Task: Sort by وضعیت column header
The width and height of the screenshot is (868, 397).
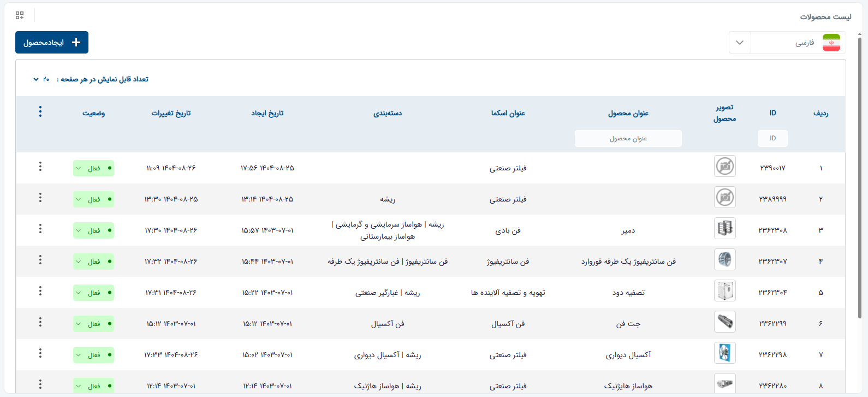Action: pyautogui.click(x=94, y=113)
